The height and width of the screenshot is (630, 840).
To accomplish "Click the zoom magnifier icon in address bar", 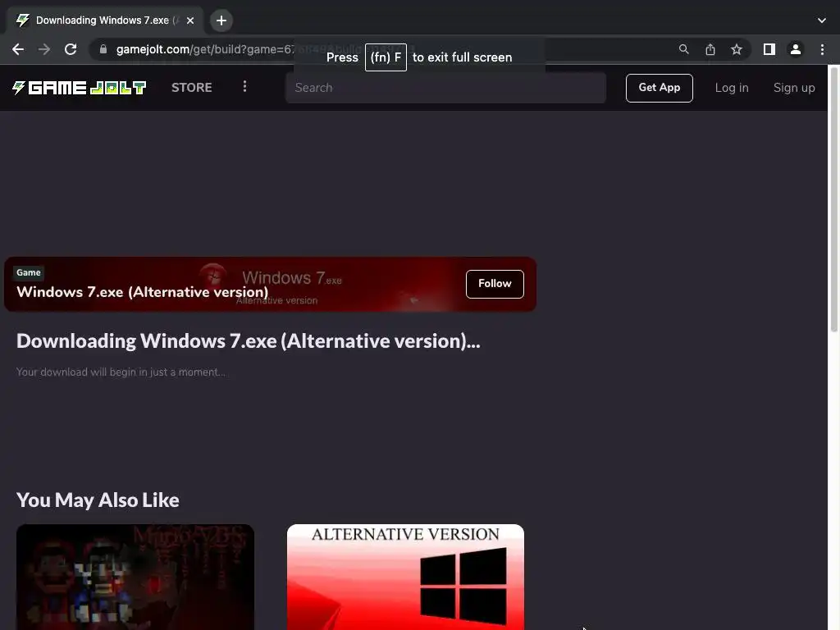I will coord(683,49).
